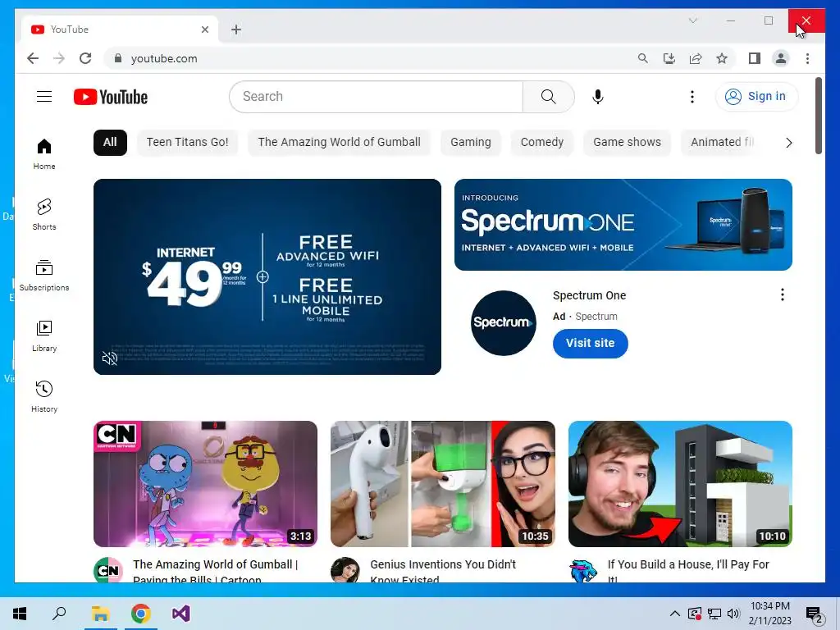The width and height of the screenshot is (840, 630).
Task: Click the Spectrum One banner image
Action: pyautogui.click(x=623, y=225)
